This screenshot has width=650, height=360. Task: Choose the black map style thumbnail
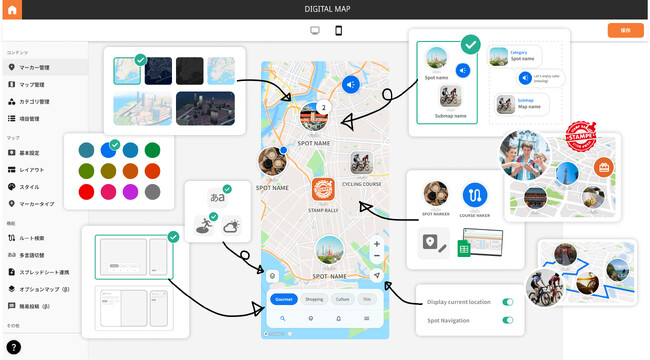(189, 71)
